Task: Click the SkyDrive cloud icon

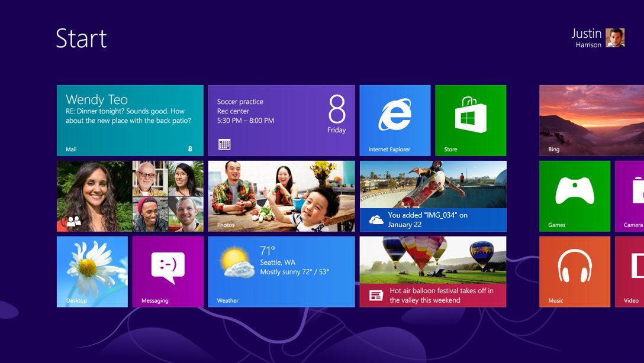Action: click(x=376, y=220)
